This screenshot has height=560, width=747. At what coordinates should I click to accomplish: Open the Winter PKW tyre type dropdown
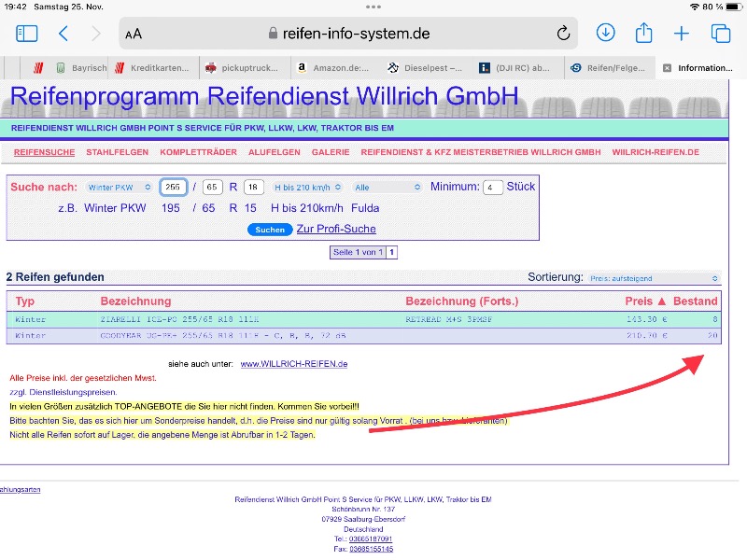coord(120,188)
